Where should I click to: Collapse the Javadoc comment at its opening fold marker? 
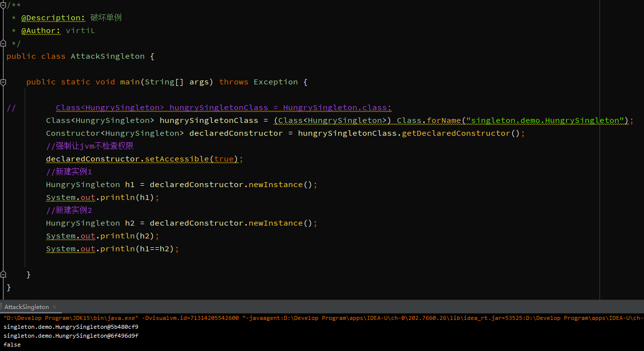click(x=3, y=4)
